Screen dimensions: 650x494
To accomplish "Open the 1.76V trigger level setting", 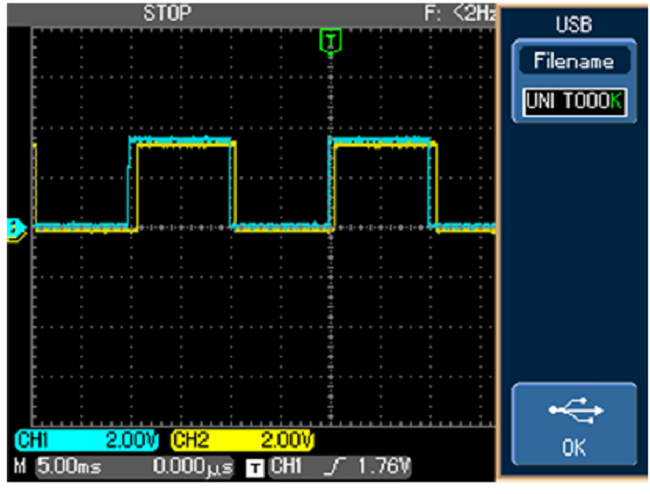I will point(374,467).
